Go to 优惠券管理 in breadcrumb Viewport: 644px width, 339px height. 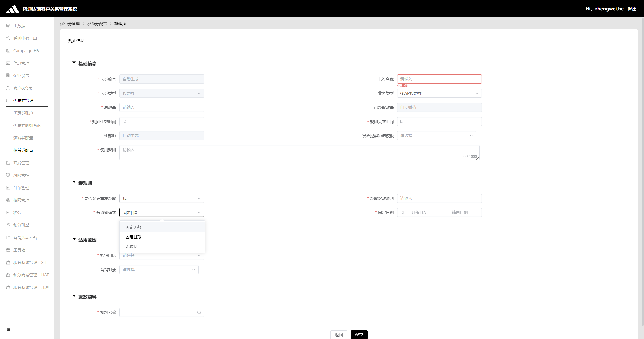pyautogui.click(x=70, y=24)
